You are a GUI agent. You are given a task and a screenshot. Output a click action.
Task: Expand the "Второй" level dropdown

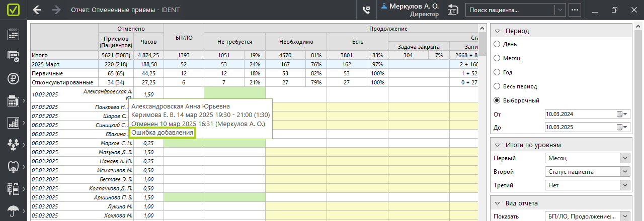click(x=625, y=172)
